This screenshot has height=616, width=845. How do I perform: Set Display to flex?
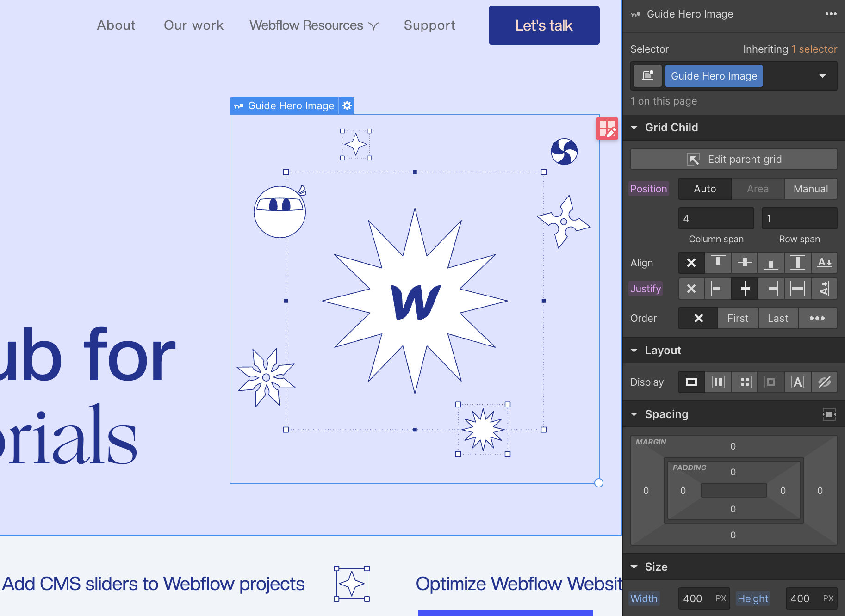pyautogui.click(x=718, y=382)
